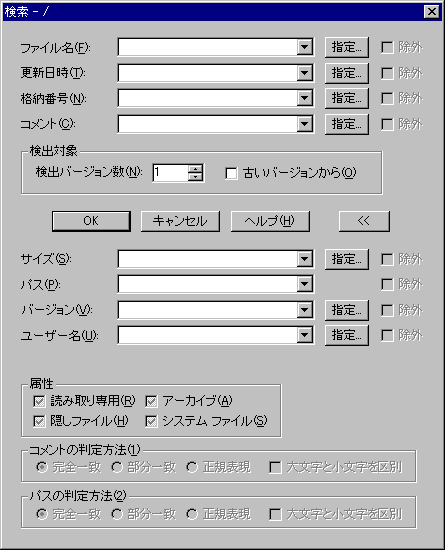445x550 pixels.
Task: Expand the コメント dropdown list
Action: [304, 124]
